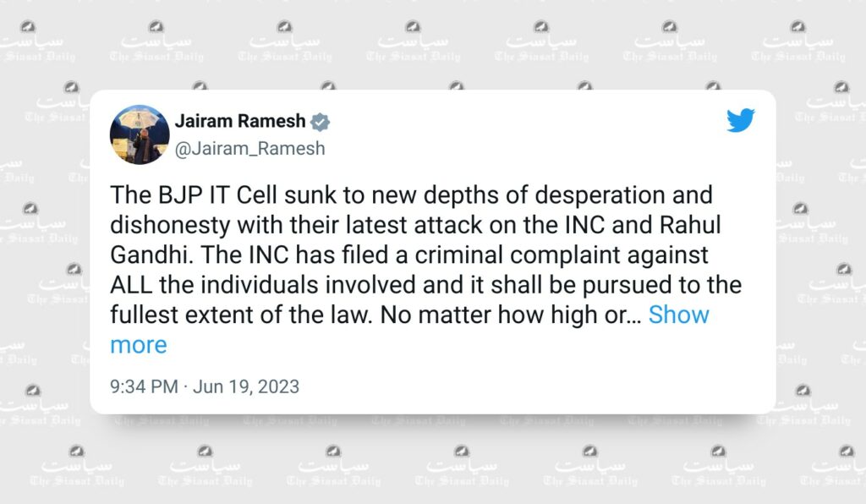Image resolution: width=866 pixels, height=504 pixels.
Task: Click the date Jun 19, 2023
Action: [x=246, y=387]
